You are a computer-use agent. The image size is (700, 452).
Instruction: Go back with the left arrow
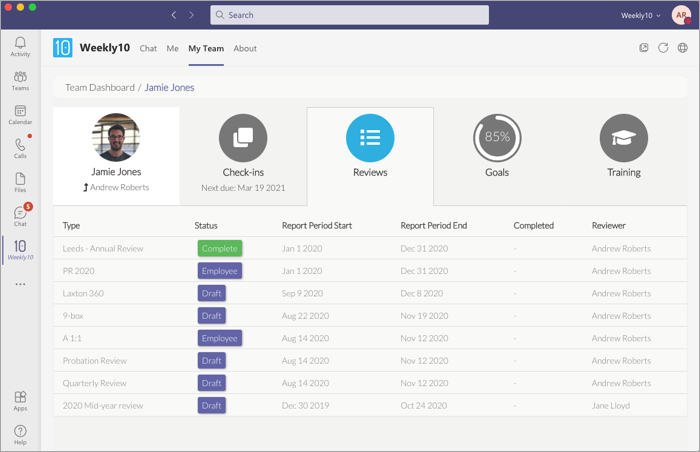[x=174, y=15]
